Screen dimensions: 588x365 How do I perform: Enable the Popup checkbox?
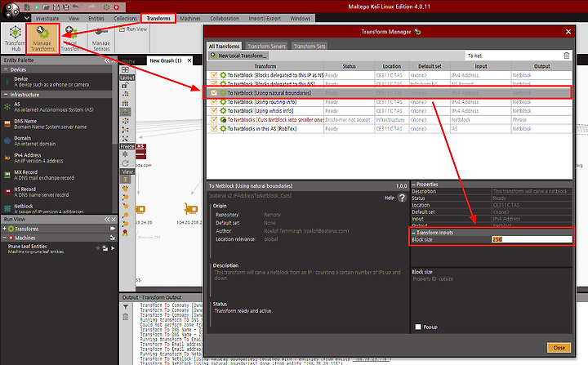click(418, 327)
